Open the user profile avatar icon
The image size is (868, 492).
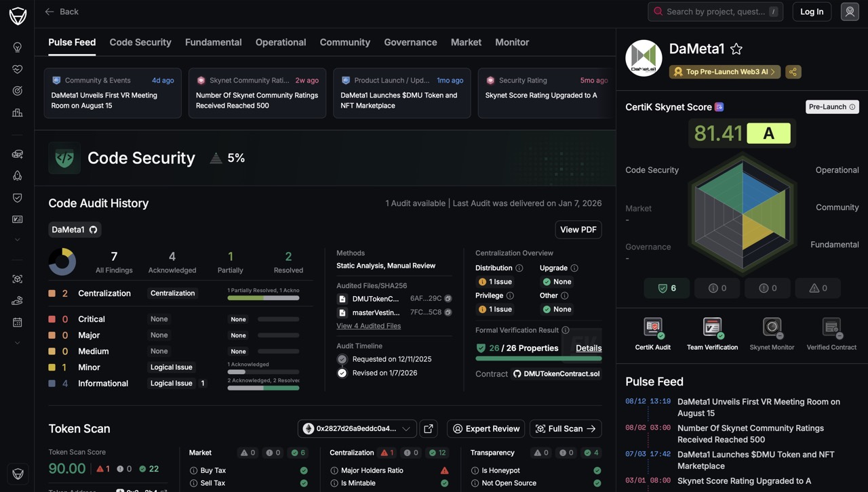850,12
